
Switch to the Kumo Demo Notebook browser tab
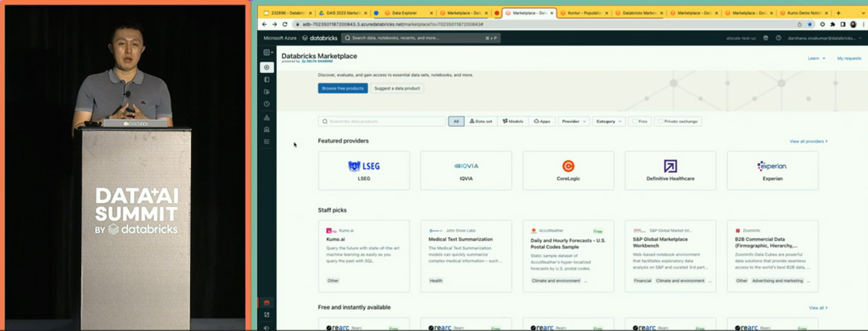coord(804,13)
